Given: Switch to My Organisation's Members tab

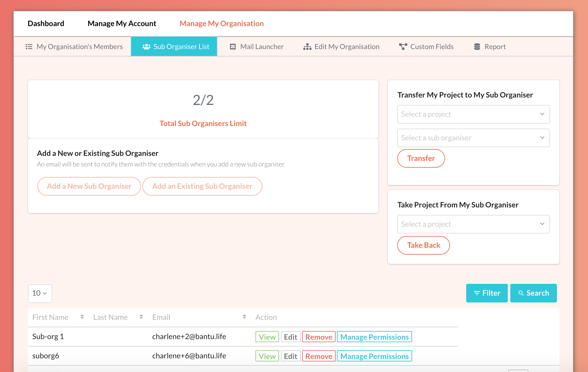Looking at the screenshot, I should coord(74,47).
